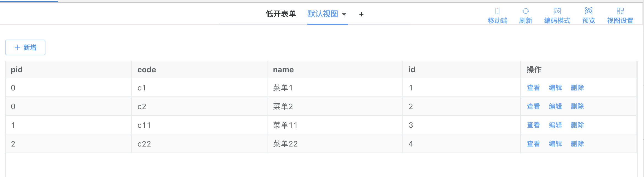Viewport: 644px width, 177px height.
Task: Edit (编辑) the c11 row
Action: (555, 125)
